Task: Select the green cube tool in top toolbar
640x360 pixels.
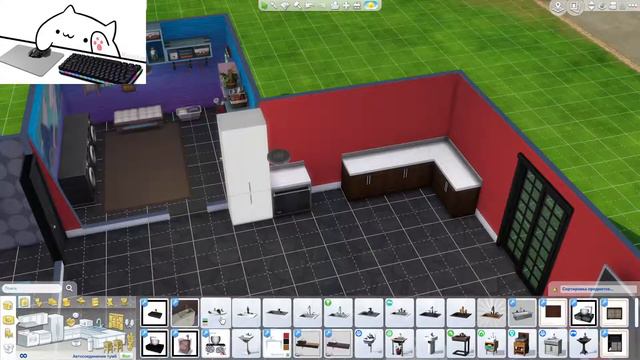Action: (x=265, y=5)
